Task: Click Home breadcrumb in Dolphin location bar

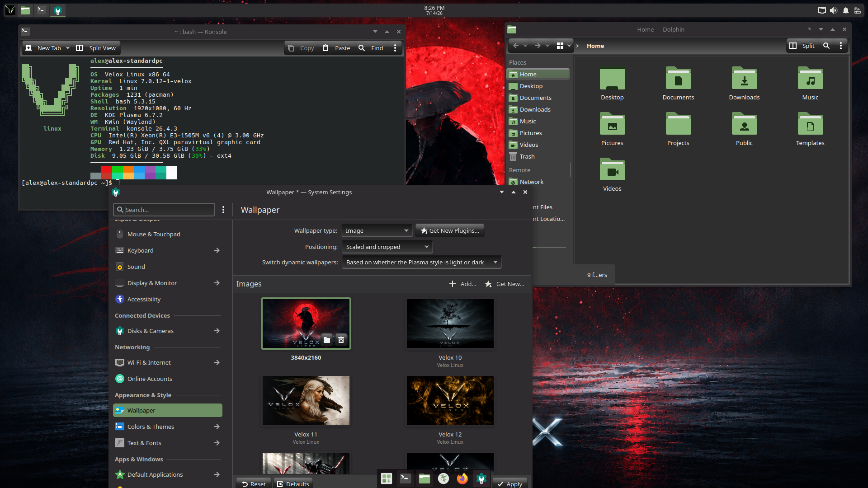Action: [x=595, y=46]
